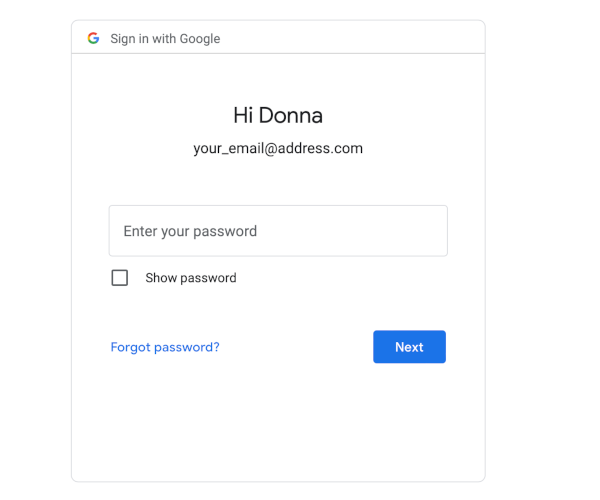Image resolution: width=600 pixels, height=500 pixels.
Task: Click the Hi Donna heading
Action: coord(278,115)
